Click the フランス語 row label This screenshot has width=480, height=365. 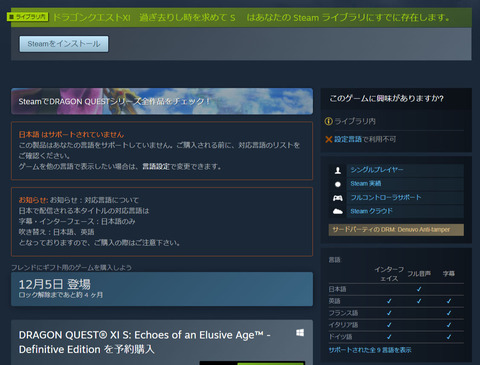coord(343,313)
